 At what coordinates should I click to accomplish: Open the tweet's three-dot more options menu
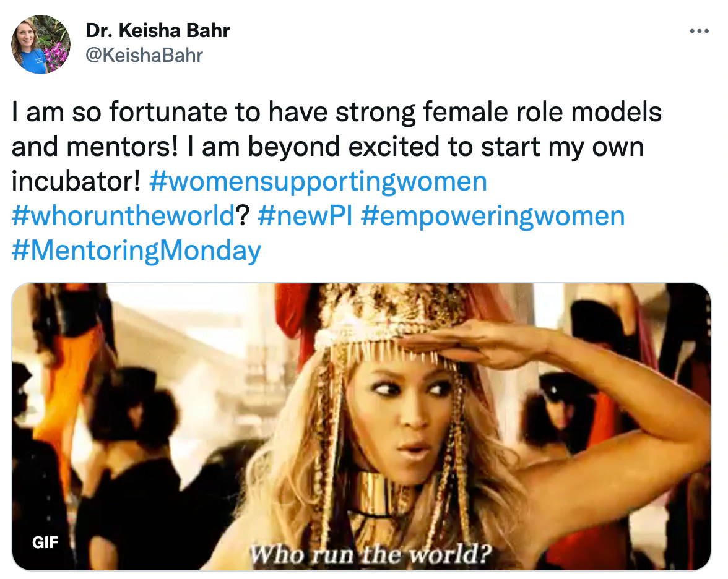tap(698, 31)
